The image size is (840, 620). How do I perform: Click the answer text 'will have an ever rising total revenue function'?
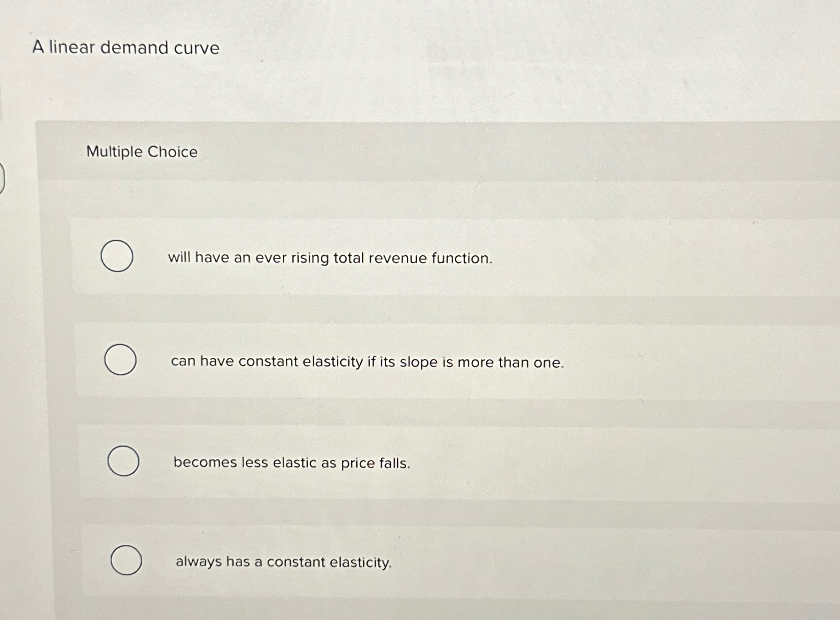tap(331, 258)
